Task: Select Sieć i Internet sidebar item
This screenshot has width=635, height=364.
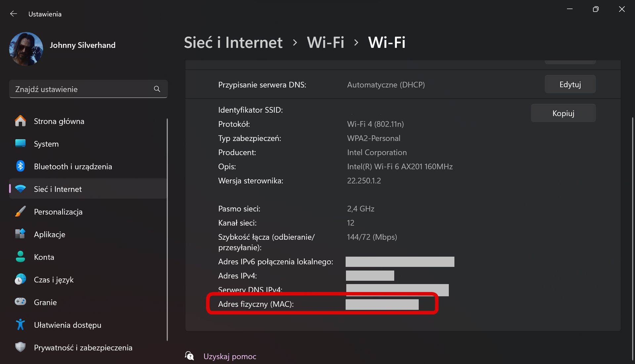Action: (88, 189)
